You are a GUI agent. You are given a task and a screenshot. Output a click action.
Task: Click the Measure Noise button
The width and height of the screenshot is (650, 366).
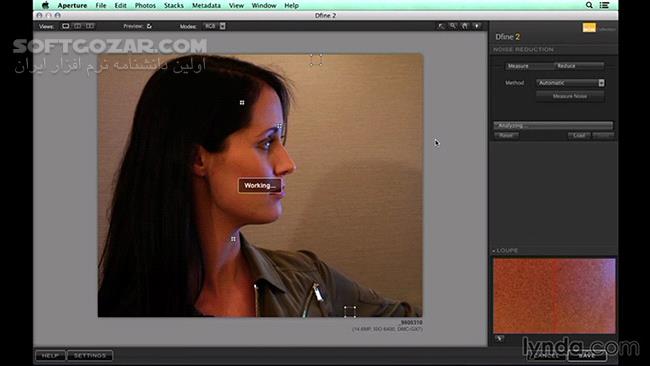pos(570,96)
